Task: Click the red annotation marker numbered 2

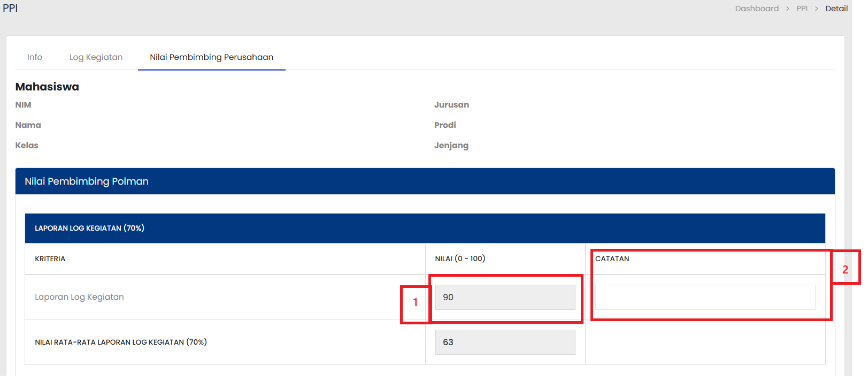Action: (845, 270)
